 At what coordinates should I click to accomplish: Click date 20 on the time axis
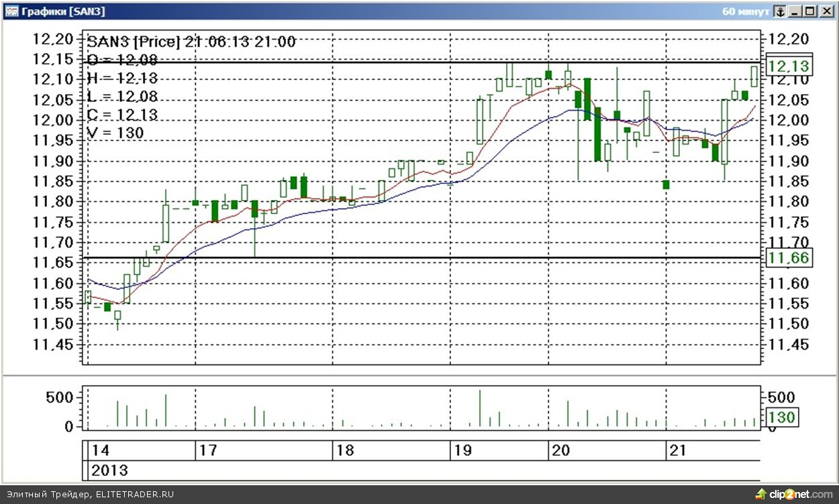tap(562, 450)
